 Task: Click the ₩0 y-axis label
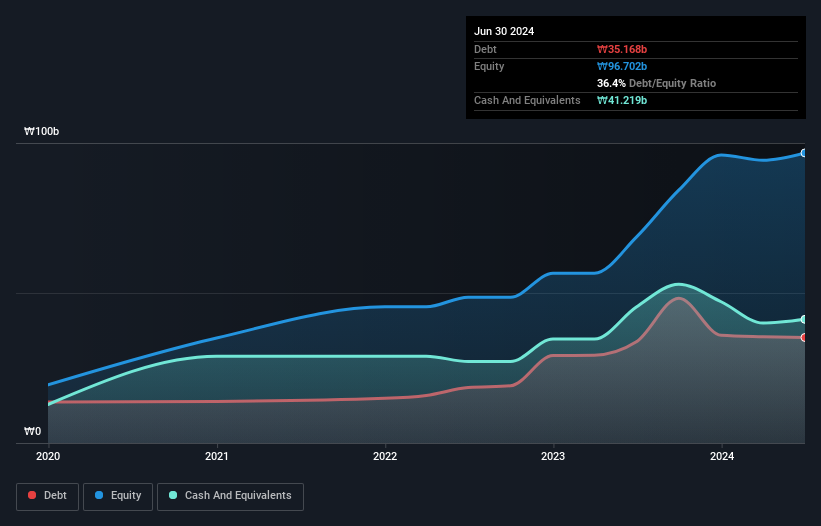pos(32,431)
